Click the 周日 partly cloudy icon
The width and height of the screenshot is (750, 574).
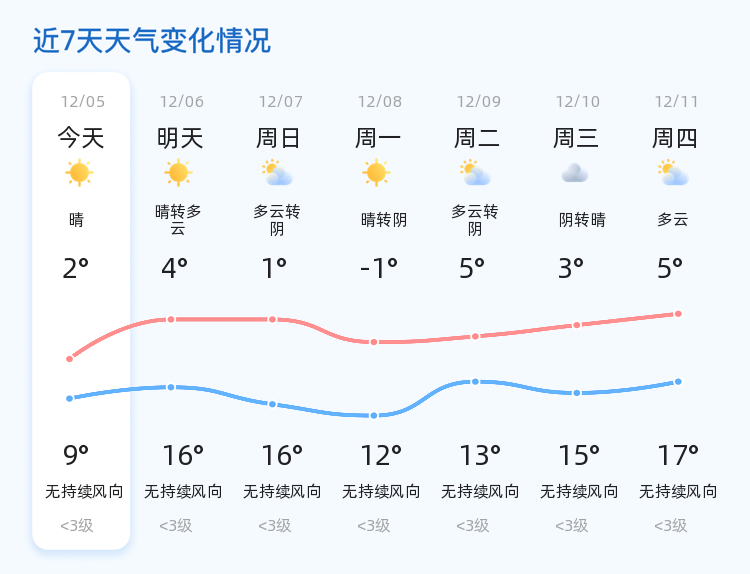tap(277, 173)
